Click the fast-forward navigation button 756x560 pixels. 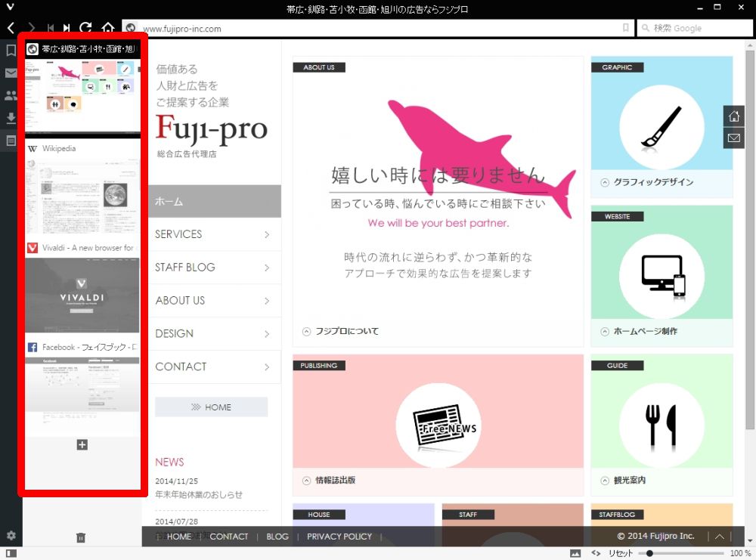pyautogui.click(x=67, y=28)
